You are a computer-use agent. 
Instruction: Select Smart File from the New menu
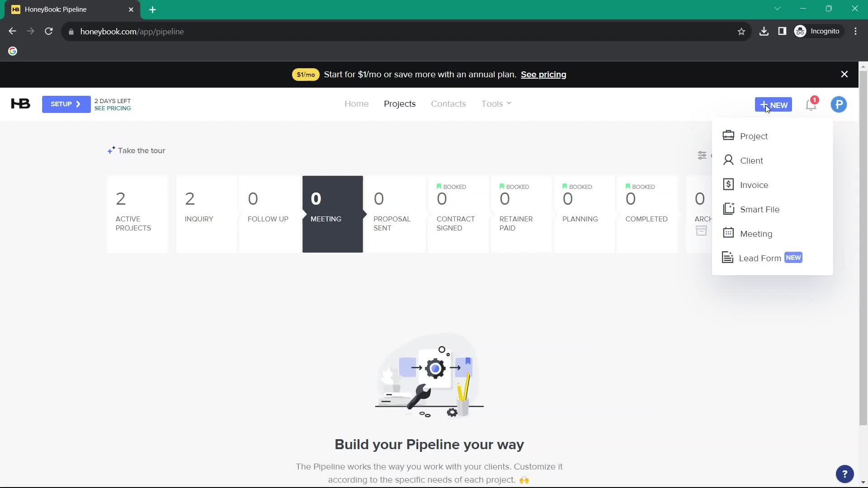772,209
